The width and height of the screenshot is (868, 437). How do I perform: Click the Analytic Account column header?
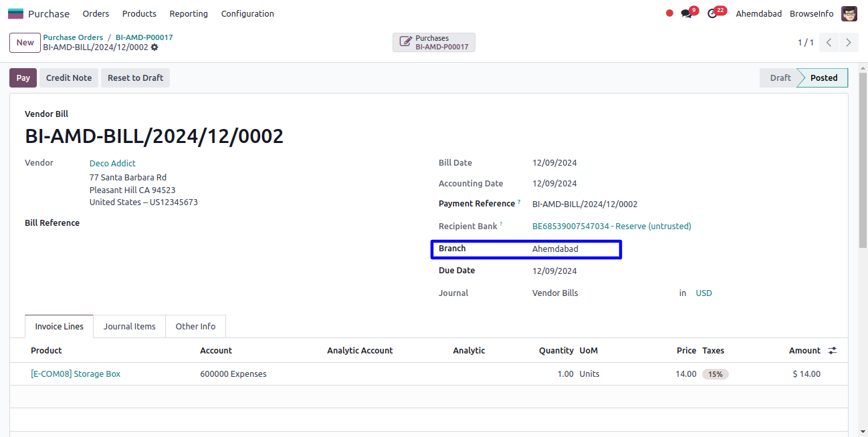(x=360, y=351)
